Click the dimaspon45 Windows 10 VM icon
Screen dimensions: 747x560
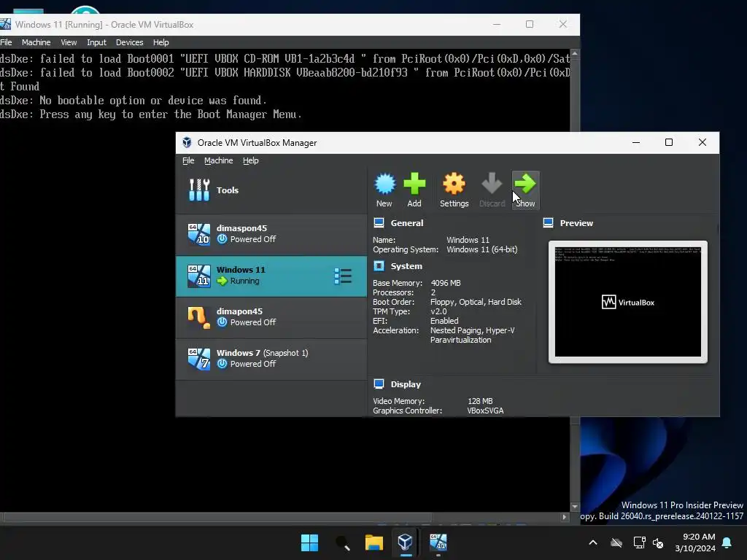[198, 234]
